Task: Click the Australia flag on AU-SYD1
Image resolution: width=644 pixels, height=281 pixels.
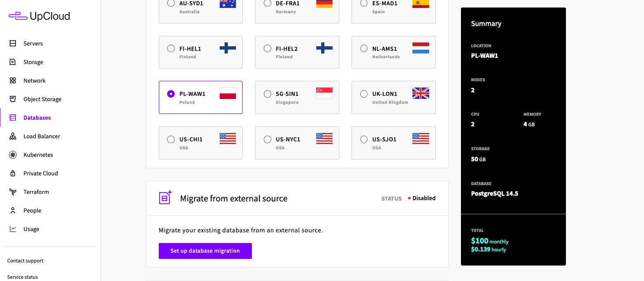Action: click(x=228, y=4)
